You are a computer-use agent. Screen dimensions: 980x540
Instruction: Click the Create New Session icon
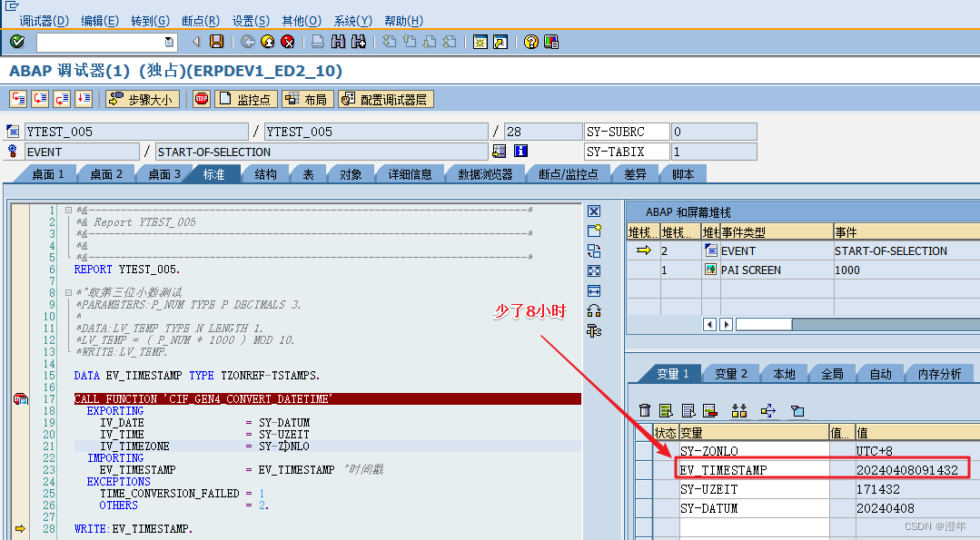point(480,42)
